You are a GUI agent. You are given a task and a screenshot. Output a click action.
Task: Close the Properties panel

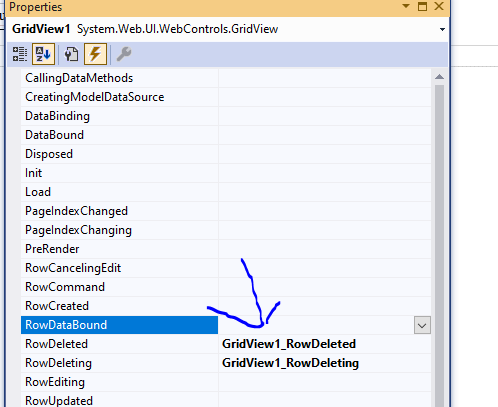coord(439,6)
